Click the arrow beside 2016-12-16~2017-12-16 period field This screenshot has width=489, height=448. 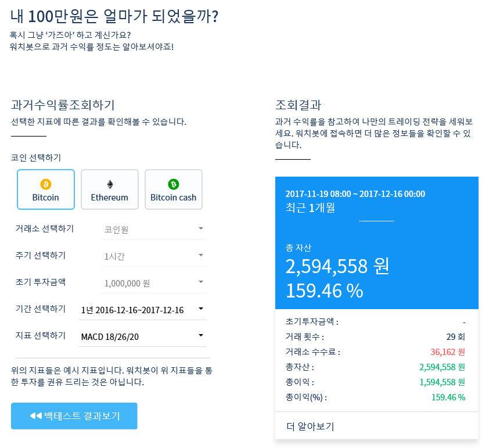[201, 309]
